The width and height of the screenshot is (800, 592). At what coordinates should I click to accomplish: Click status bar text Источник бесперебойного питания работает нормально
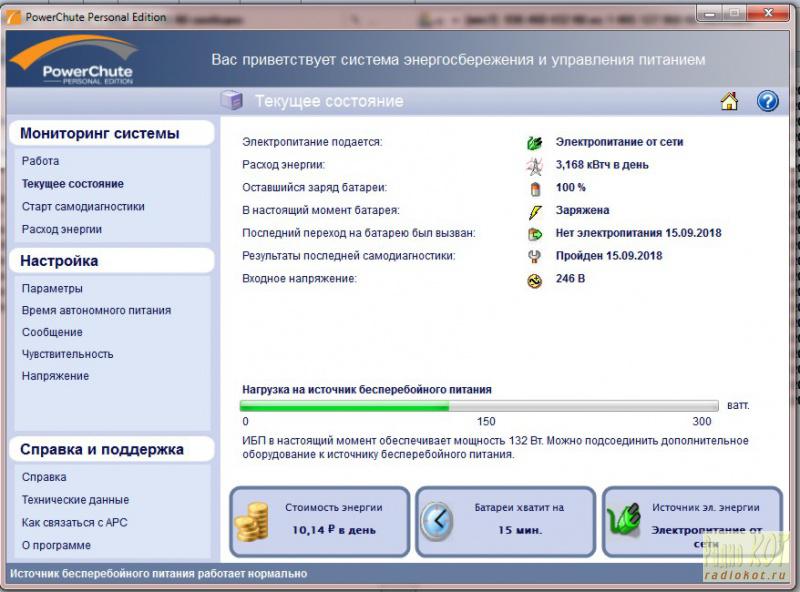point(159,574)
